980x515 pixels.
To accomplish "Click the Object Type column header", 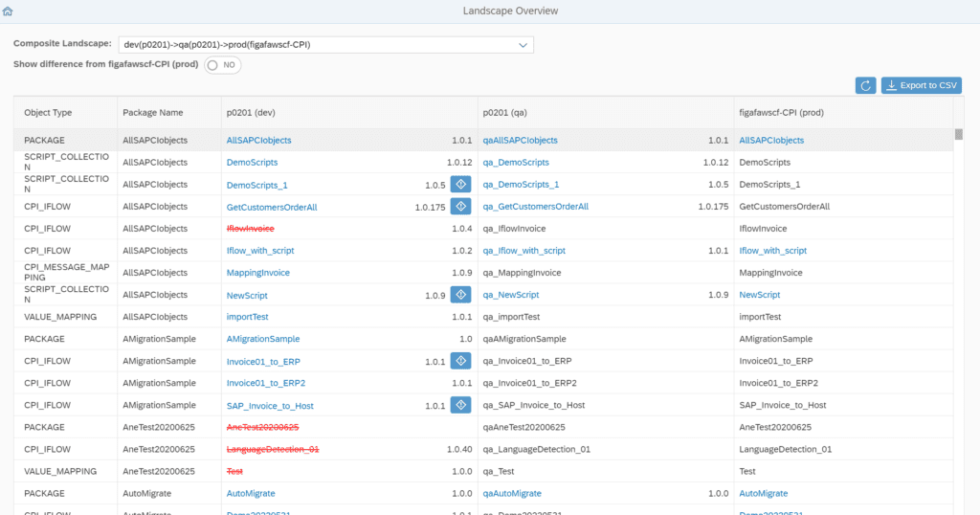I will [x=66, y=113].
